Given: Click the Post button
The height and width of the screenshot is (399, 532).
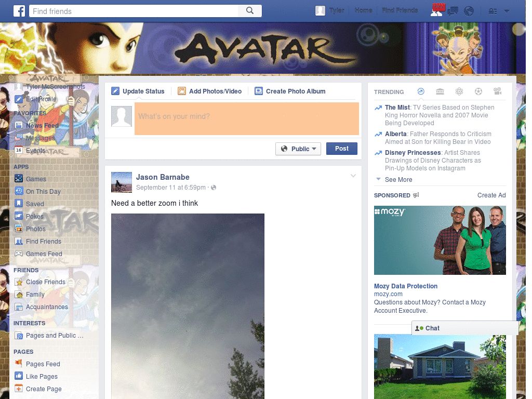Looking at the screenshot, I should [341, 149].
